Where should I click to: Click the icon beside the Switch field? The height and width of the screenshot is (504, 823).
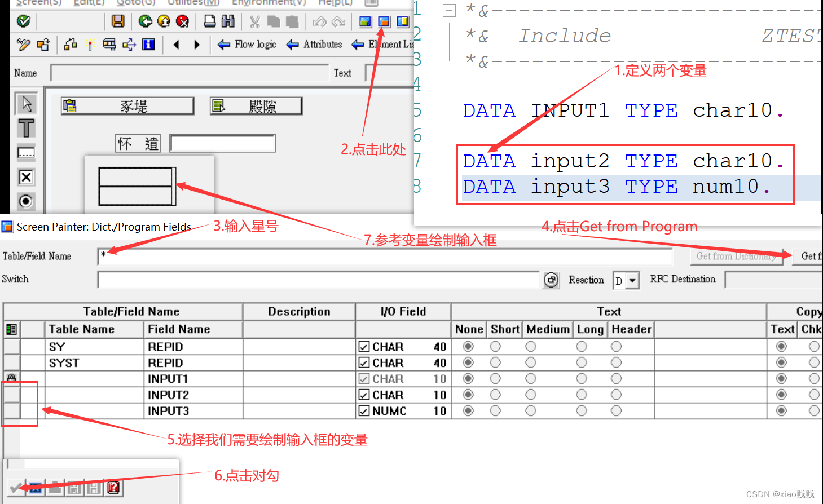click(x=551, y=280)
